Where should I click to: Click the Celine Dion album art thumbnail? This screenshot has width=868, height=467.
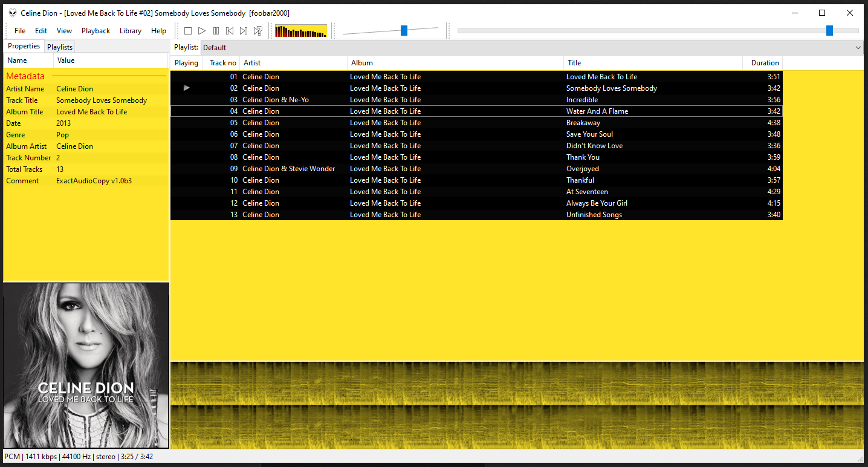pos(86,366)
